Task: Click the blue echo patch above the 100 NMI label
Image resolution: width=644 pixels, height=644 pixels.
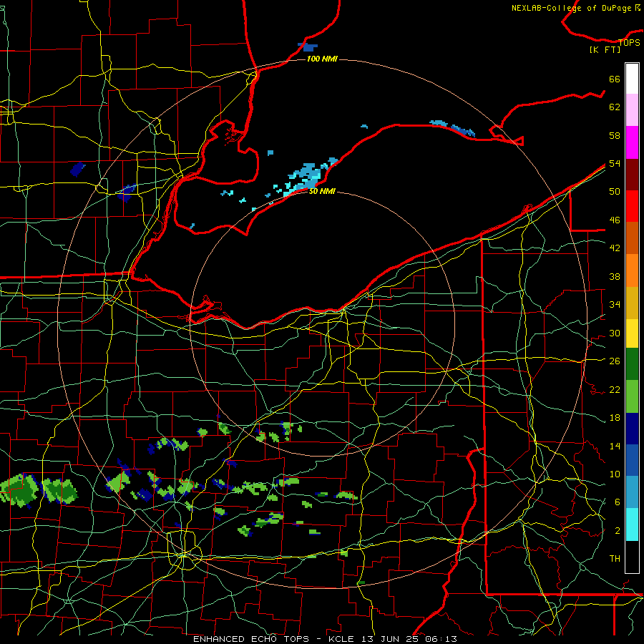Action: [x=308, y=47]
